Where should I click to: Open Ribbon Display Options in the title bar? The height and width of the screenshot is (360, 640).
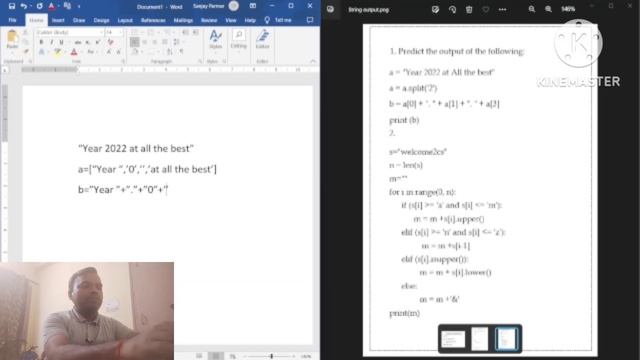click(253, 6)
